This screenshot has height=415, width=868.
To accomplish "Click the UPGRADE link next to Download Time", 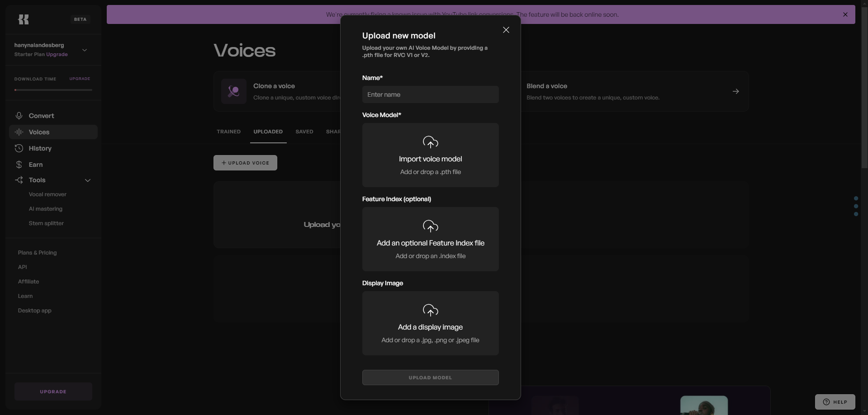I will (80, 79).
